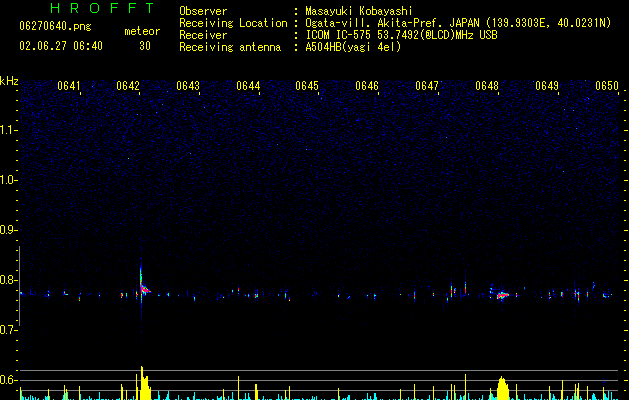Viewport: 629px width, 400px height.
Task: Click the 0645 time marker
Action: (307, 86)
